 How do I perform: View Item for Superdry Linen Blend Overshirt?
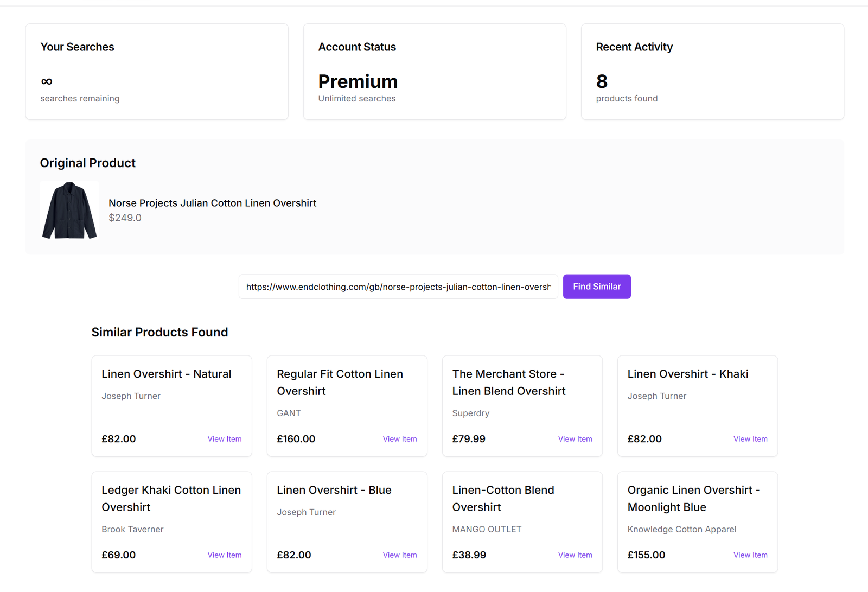[x=575, y=439]
